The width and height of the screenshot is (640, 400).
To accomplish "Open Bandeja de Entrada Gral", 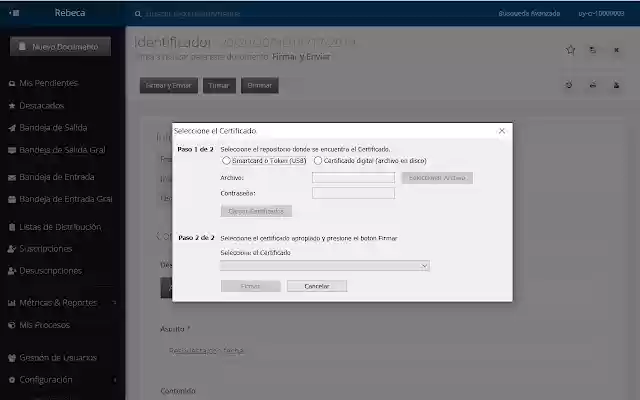I will 66,199.
